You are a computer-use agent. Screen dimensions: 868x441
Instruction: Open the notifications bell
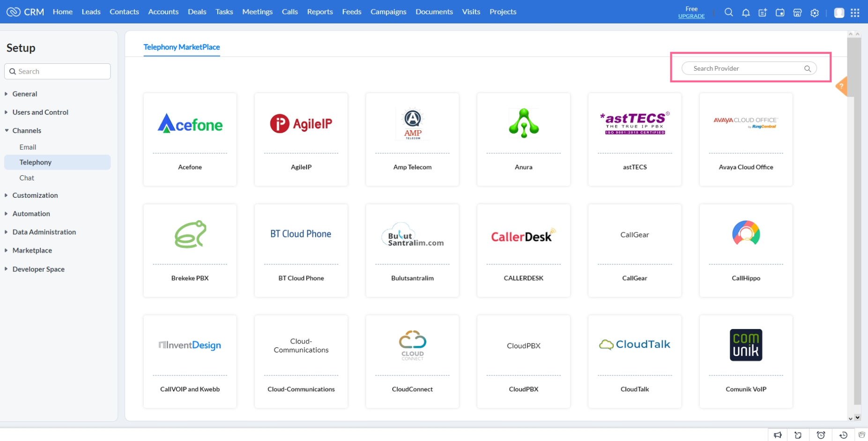746,13
